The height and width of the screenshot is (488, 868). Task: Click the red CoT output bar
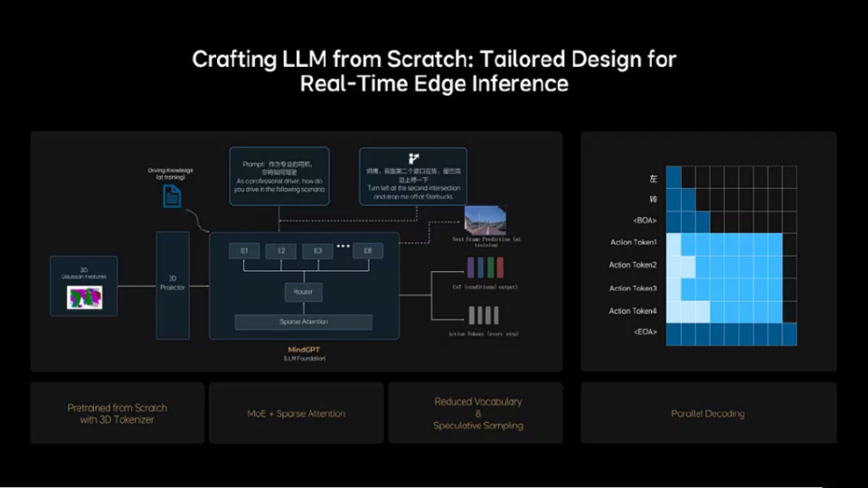click(500, 267)
